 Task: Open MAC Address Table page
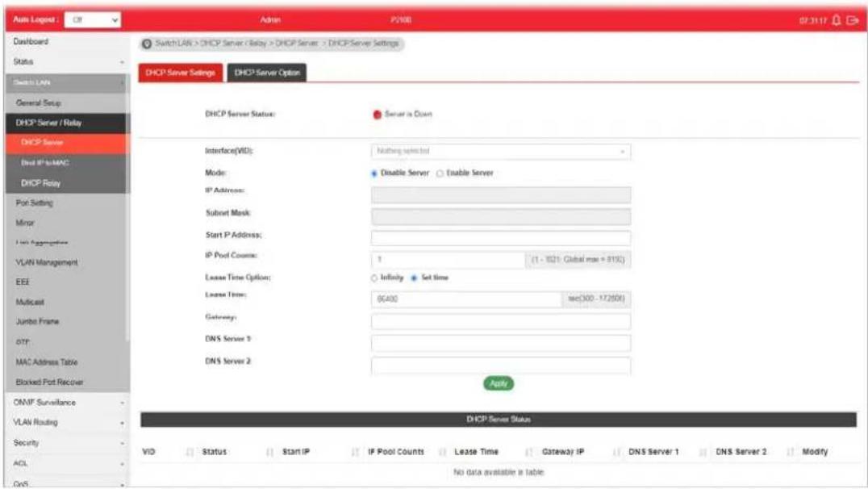tap(66, 362)
